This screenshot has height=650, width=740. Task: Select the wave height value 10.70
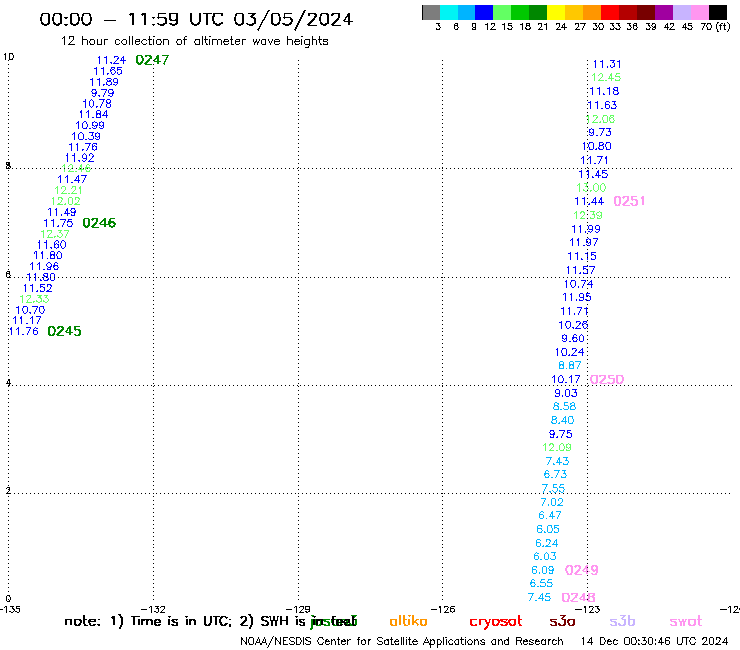pyautogui.click(x=30, y=310)
